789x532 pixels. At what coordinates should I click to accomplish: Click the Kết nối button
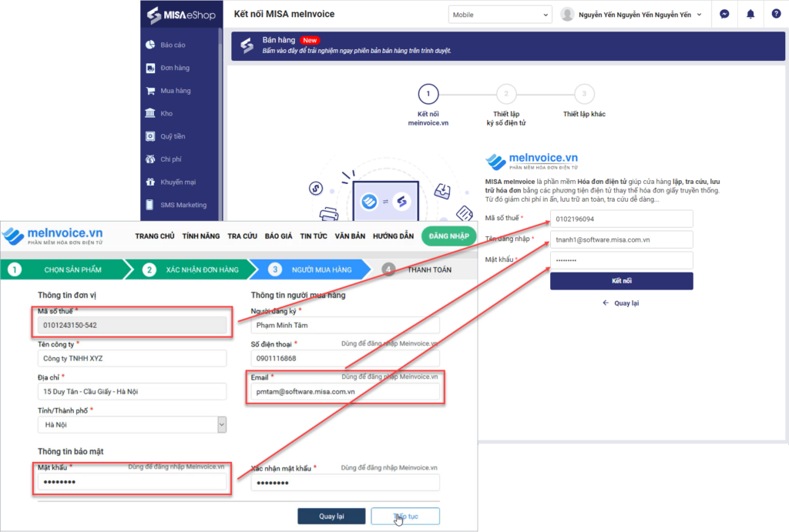(622, 281)
